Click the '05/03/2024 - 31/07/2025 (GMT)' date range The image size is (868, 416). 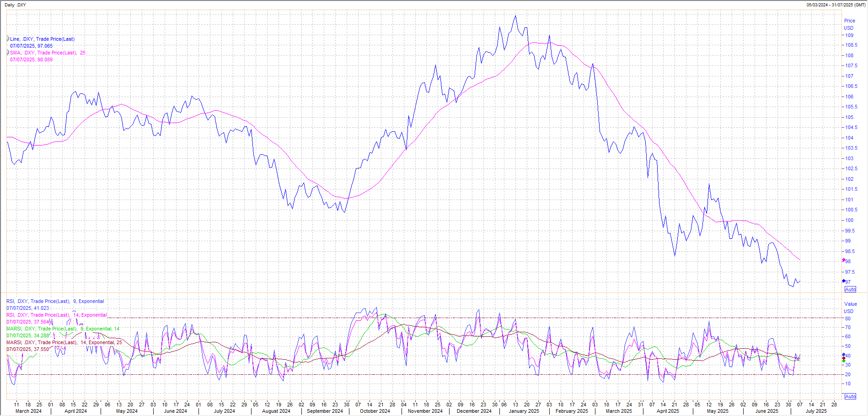click(836, 5)
